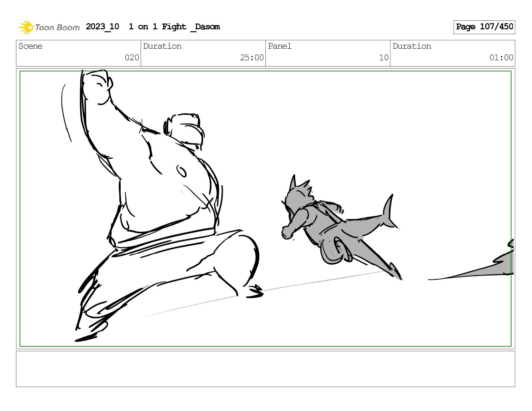Click the Toon Boom logo
532x411 pixels.
48,27
